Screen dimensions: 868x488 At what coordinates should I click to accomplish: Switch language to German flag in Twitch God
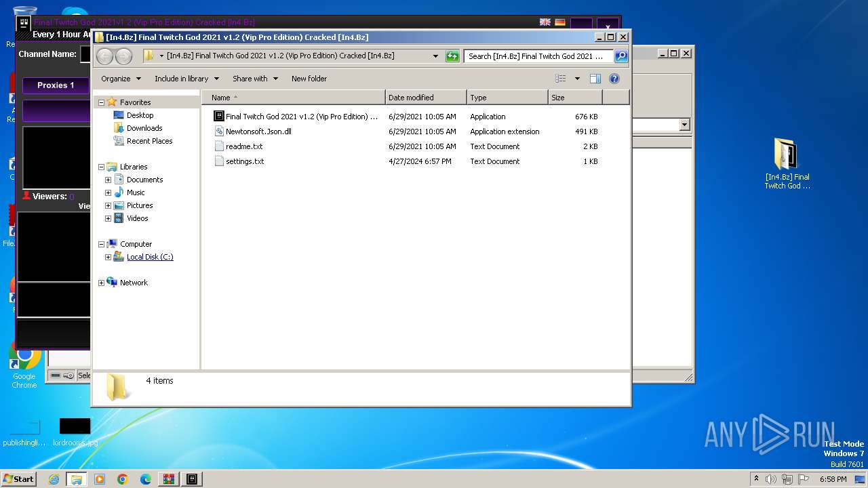[560, 22]
